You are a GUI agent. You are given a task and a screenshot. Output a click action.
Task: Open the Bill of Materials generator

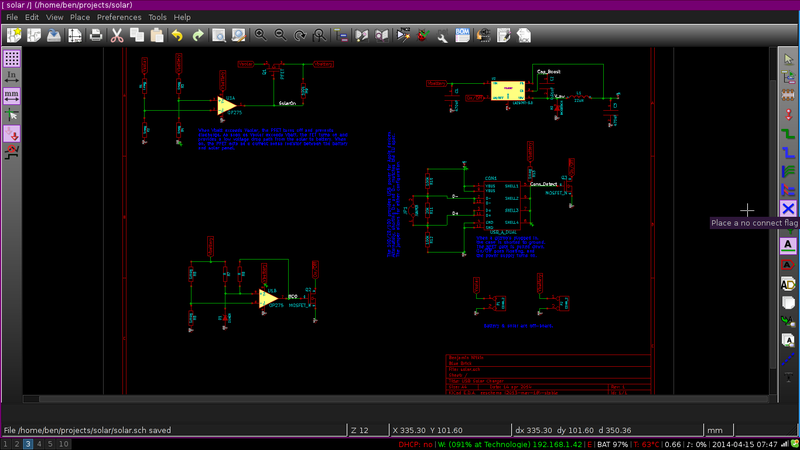(x=463, y=35)
